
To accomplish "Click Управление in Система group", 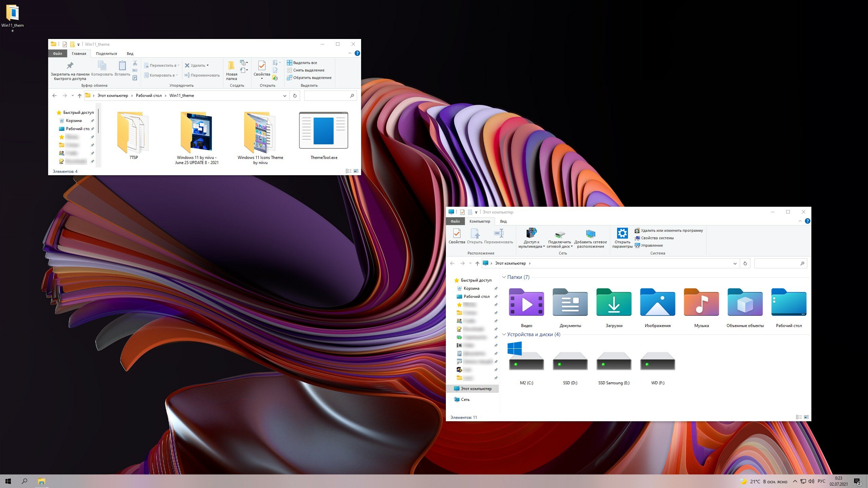I will 649,245.
